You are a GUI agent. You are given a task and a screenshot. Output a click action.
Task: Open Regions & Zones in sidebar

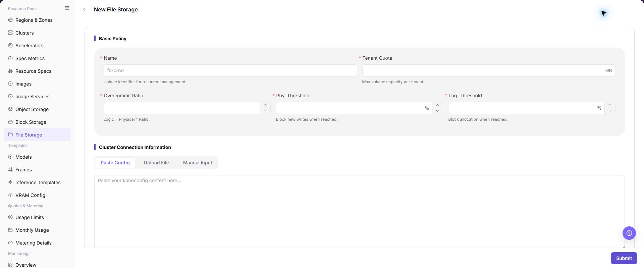(x=37, y=20)
